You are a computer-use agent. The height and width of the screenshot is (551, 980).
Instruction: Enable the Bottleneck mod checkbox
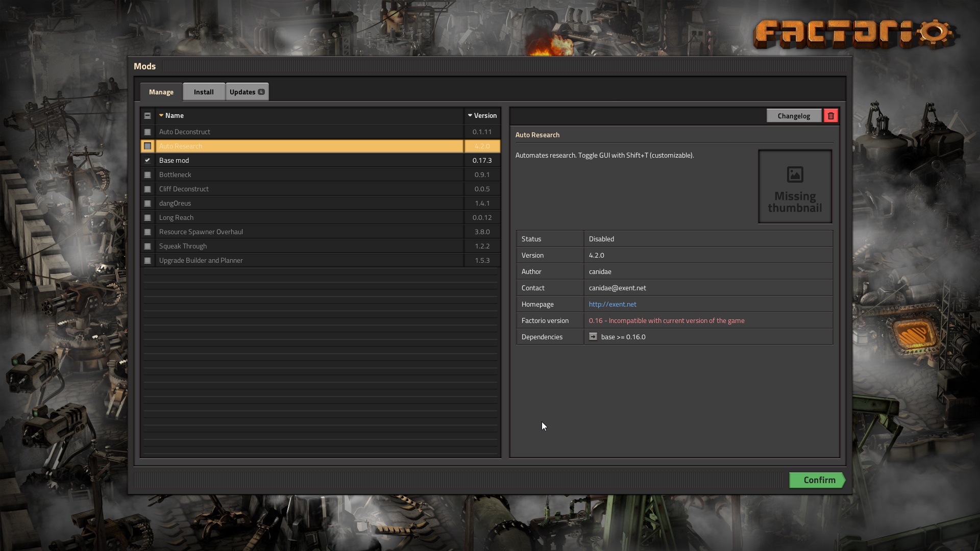[x=148, y=175]
